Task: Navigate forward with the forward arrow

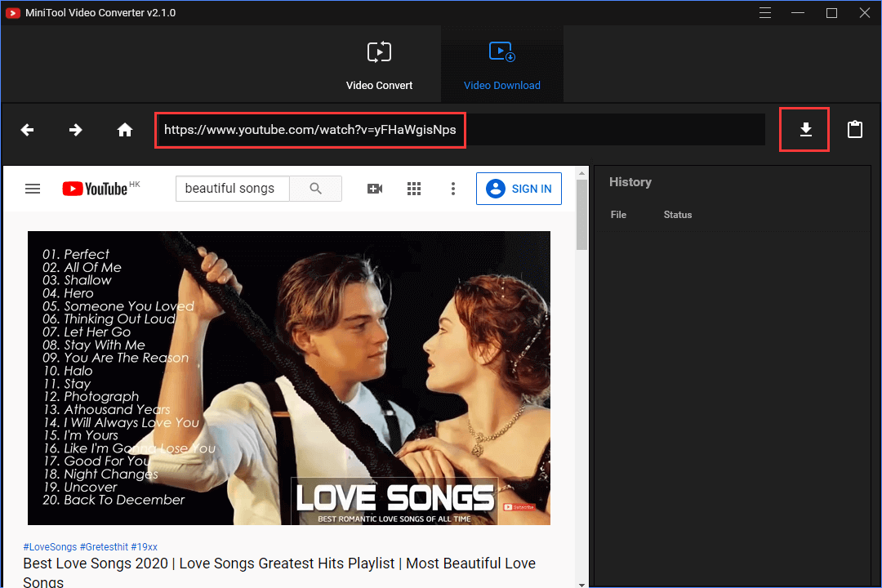Action: pos(75,129)
